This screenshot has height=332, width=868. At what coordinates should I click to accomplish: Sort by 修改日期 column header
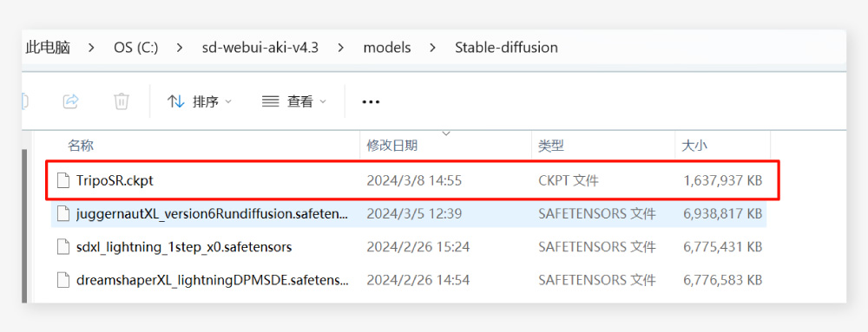click(x=392, y=146)
